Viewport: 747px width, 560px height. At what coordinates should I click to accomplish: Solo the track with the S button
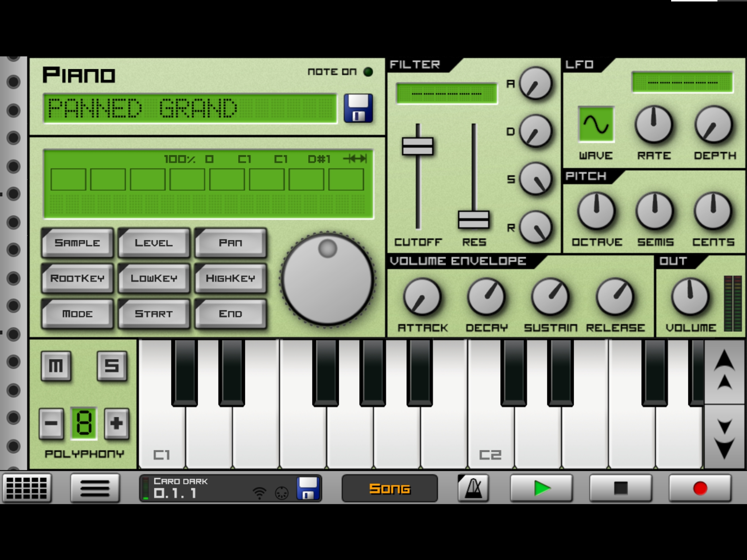click(112, 366)
